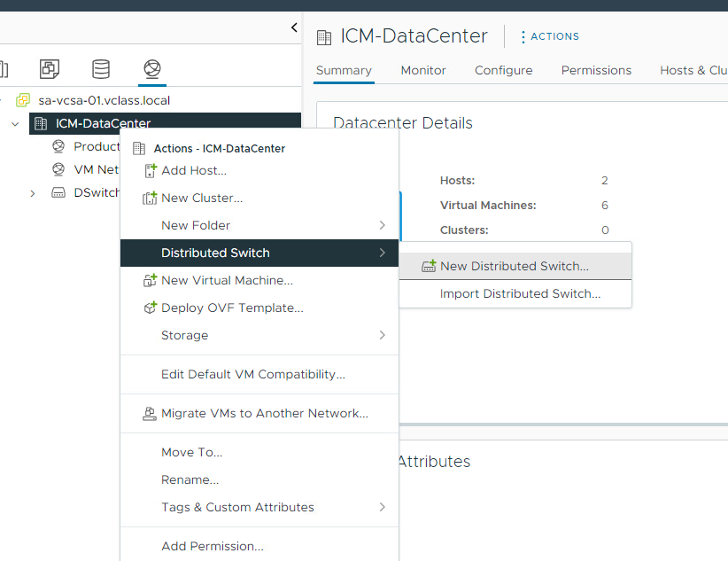Click the Actions menu header datacenter icon
The height and width of the screenshot is (561, 728).
pos(139,148)
